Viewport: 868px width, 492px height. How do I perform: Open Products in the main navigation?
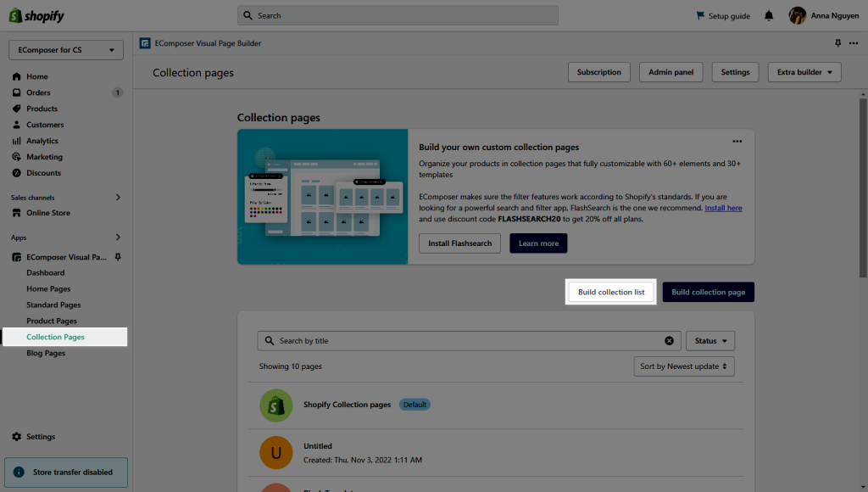[42, 109]
